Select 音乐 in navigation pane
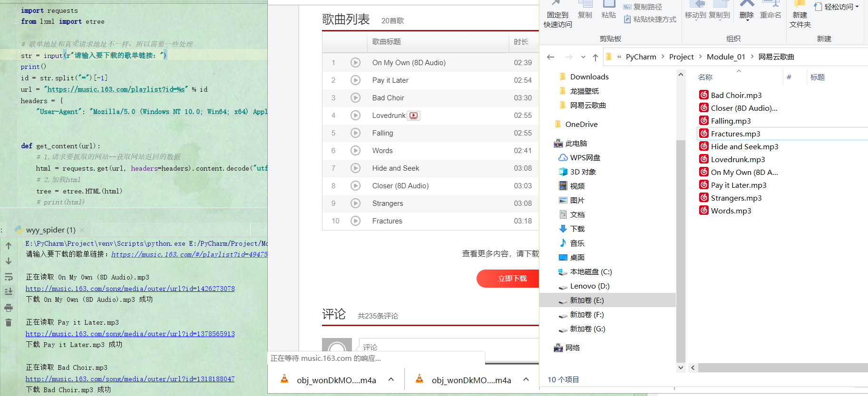Viewport: 868px width, 396px height. (x=577, y=243)
